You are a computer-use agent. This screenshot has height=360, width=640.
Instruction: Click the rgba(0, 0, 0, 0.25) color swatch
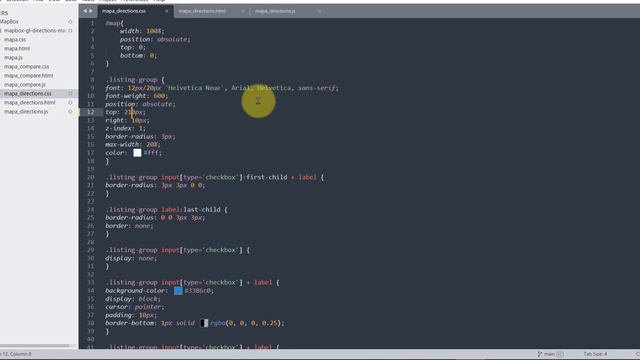(204, 323)
